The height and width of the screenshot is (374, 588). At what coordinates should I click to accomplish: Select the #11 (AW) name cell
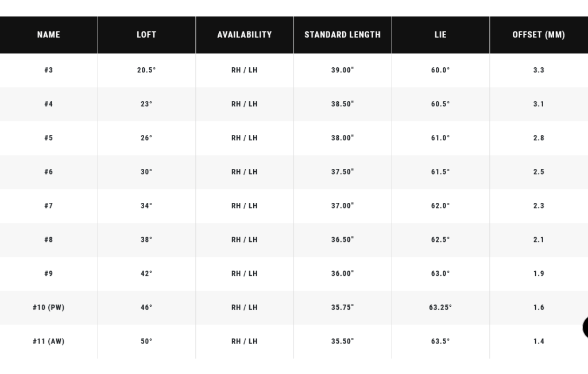point(49,341)
